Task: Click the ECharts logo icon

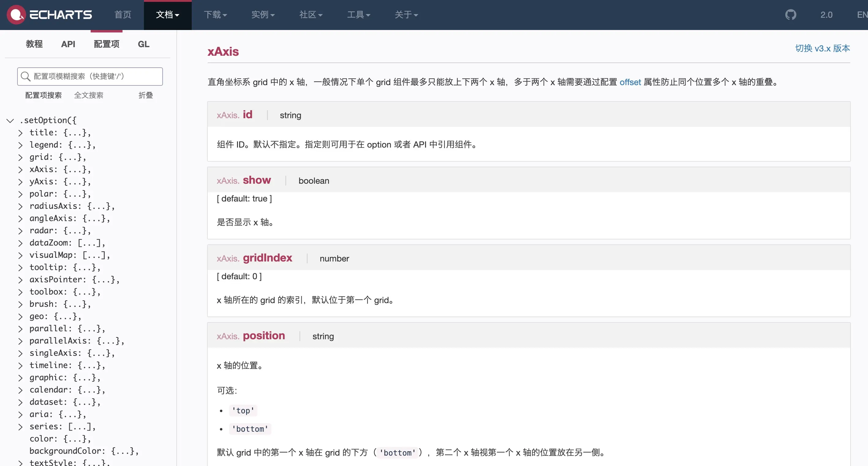Action: [x=16, y=14]
